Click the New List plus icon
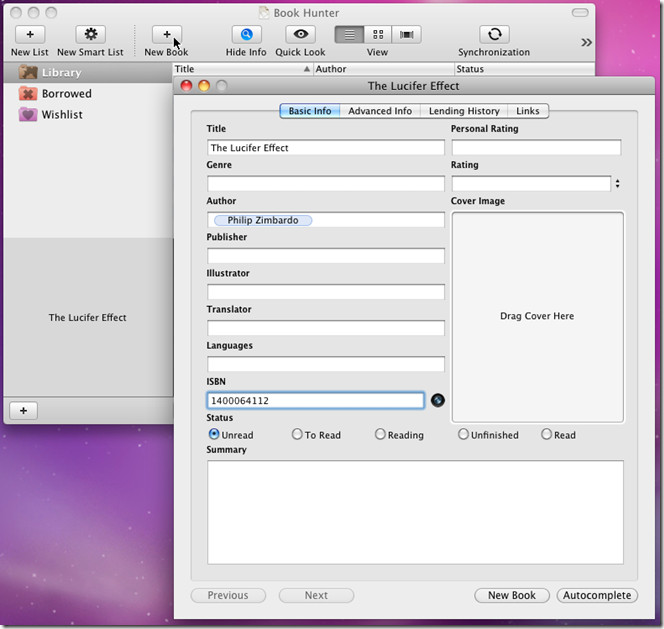Viewport: 664px width, 629px height. click(x=30, y=34)
